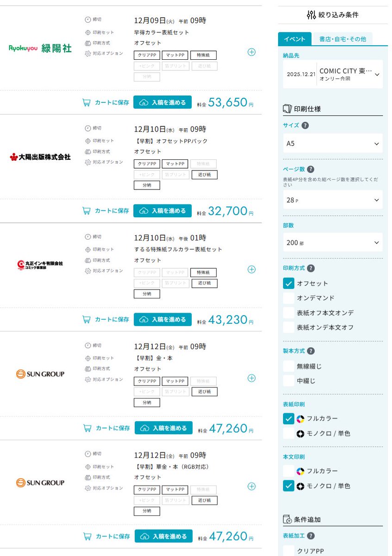
Task: Click the 12月10日(水) 午後 01時 deadline
Action: [170, 238]
